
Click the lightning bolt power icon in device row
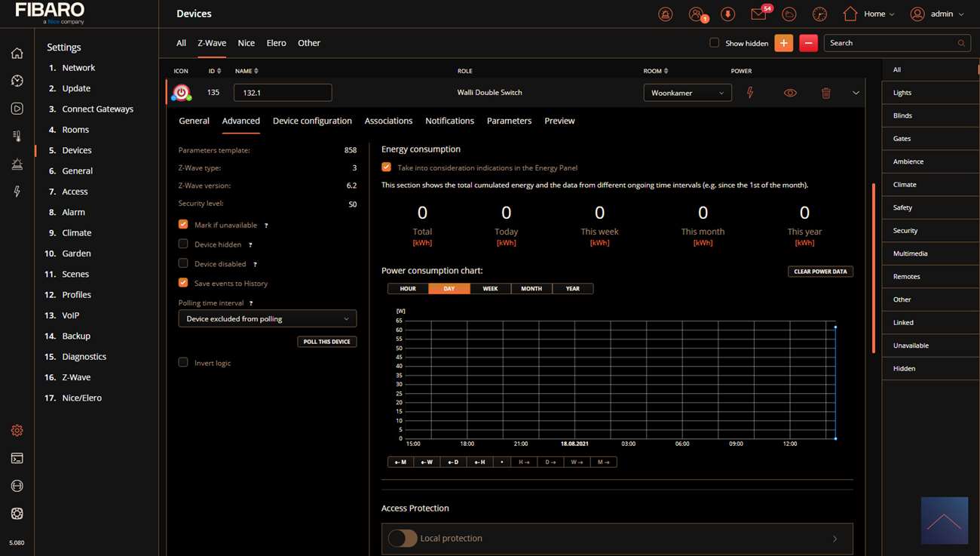click(750, 93)
